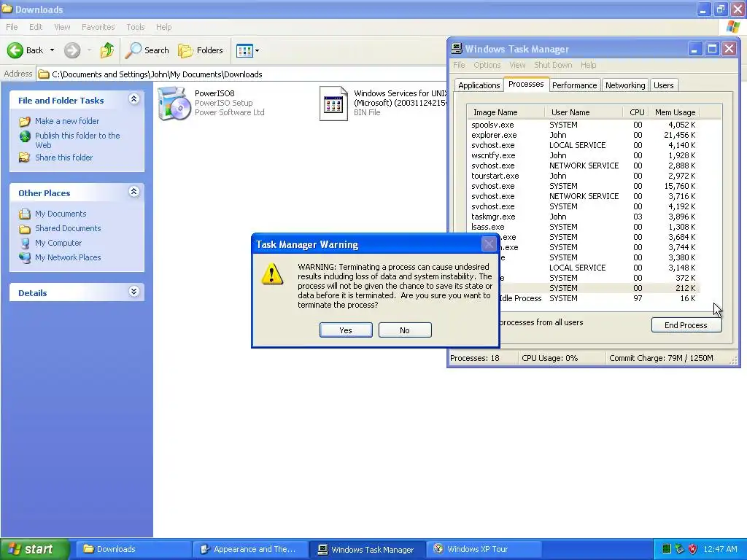Viewport: 747px width, 560px height.
Task: Open the Help menu in Downloads window
Action: click(x=164, y=27)
